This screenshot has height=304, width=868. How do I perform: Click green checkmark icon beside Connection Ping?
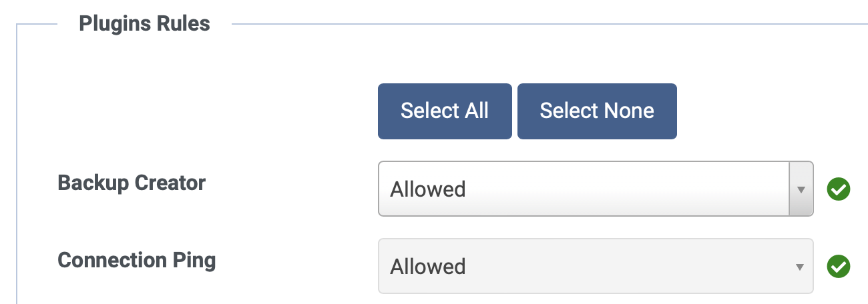click(x=839, y=267)
